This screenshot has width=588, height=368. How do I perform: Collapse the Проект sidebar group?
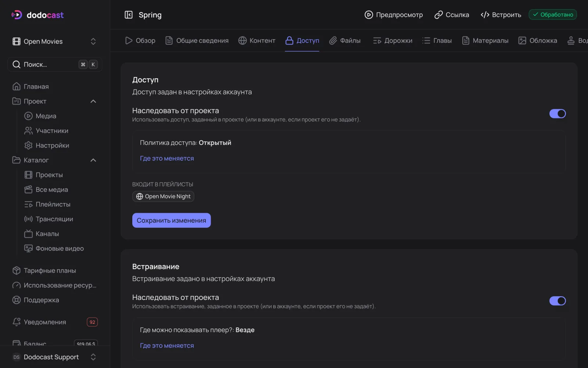93,101
